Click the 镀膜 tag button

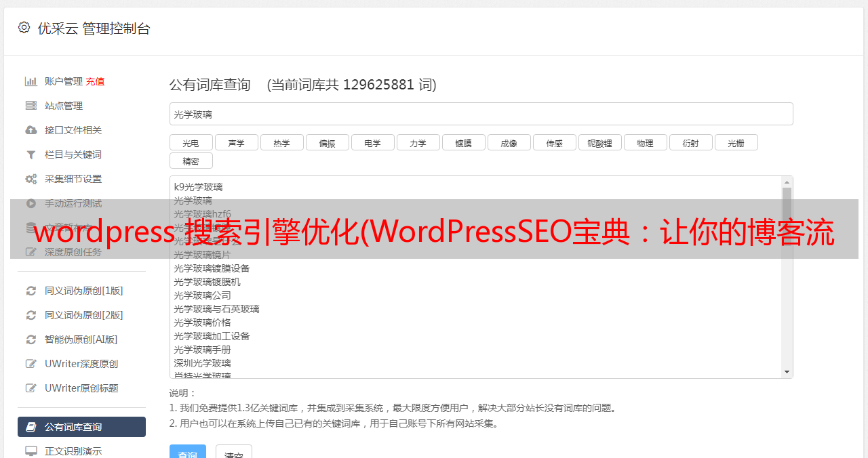click(464, 142)
